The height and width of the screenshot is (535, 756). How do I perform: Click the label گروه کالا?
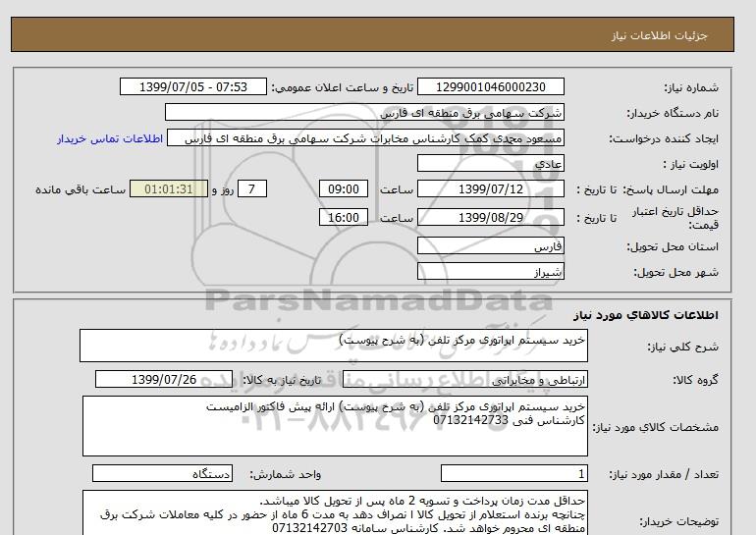point(695,380)
